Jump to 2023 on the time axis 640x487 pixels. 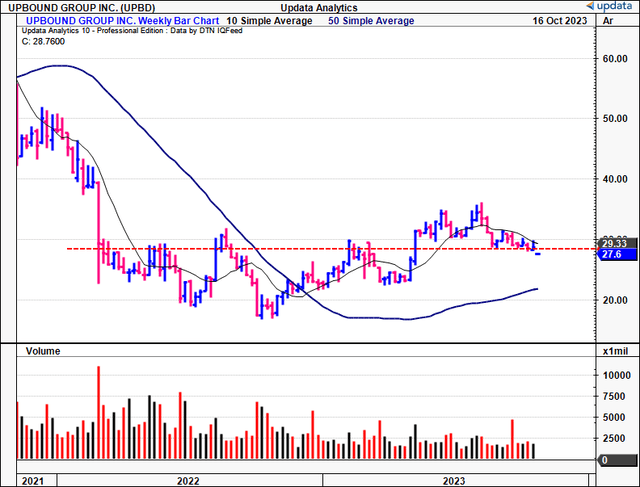point(457,480)
